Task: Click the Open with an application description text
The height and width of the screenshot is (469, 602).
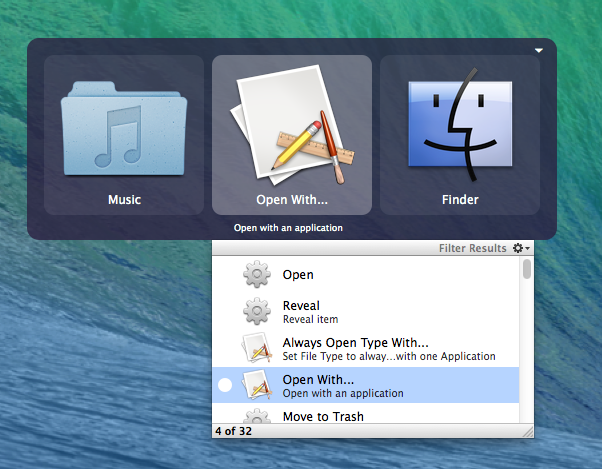Action: [288, 228]
